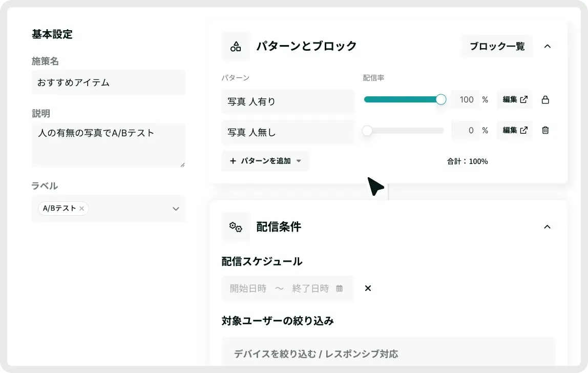The width and height of the screenshot is (588, 373).
Task: Open the ブロック一覧 list
Action: 497,47
